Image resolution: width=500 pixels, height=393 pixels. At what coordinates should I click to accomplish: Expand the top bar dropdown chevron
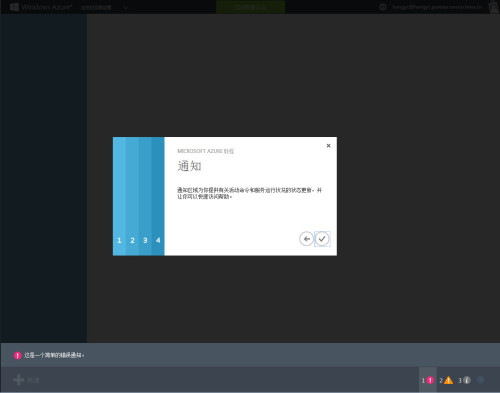click(125, 7)
